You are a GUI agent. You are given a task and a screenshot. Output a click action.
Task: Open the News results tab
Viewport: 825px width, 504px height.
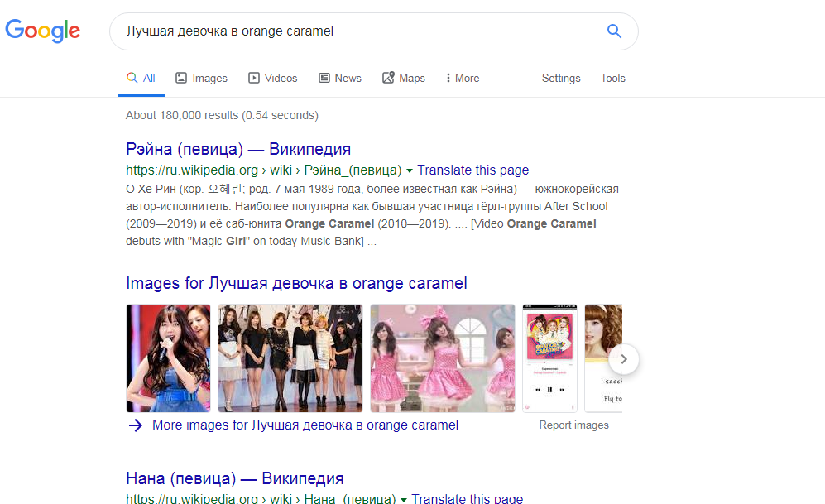pos(339,78)
